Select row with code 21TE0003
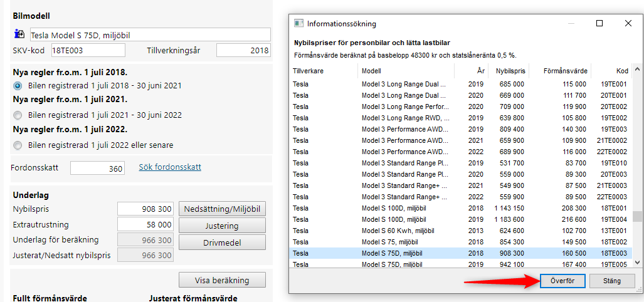 pyautogui.click(x=462, y=185)
